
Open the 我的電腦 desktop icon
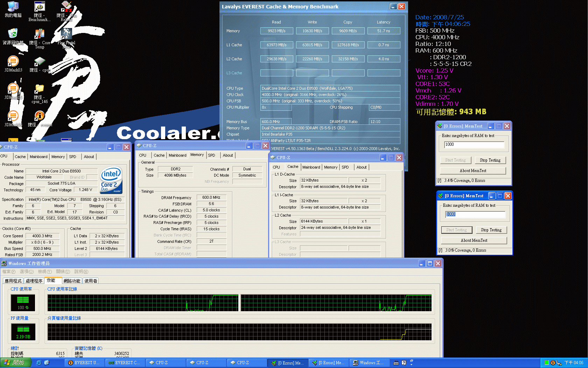point(13,9)
